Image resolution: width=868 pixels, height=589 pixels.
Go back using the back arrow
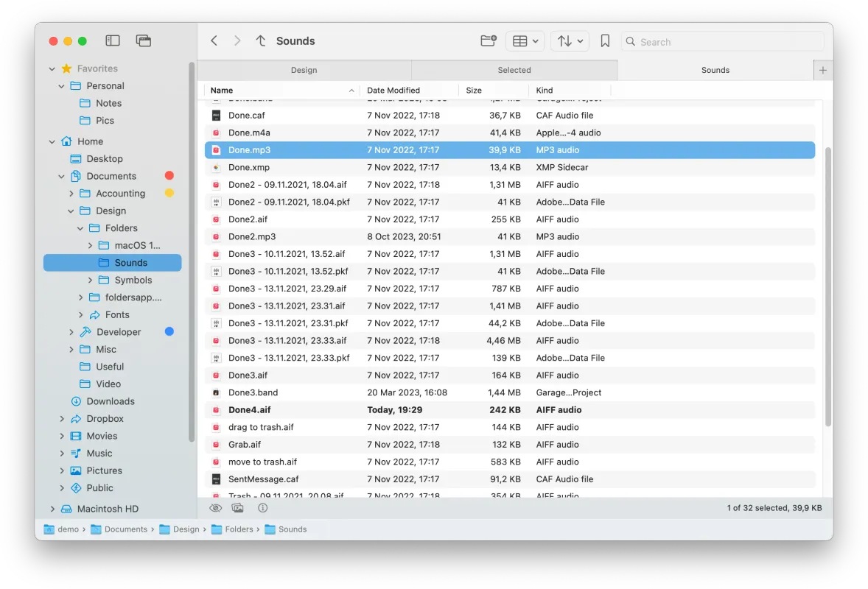tap(214, 41)
